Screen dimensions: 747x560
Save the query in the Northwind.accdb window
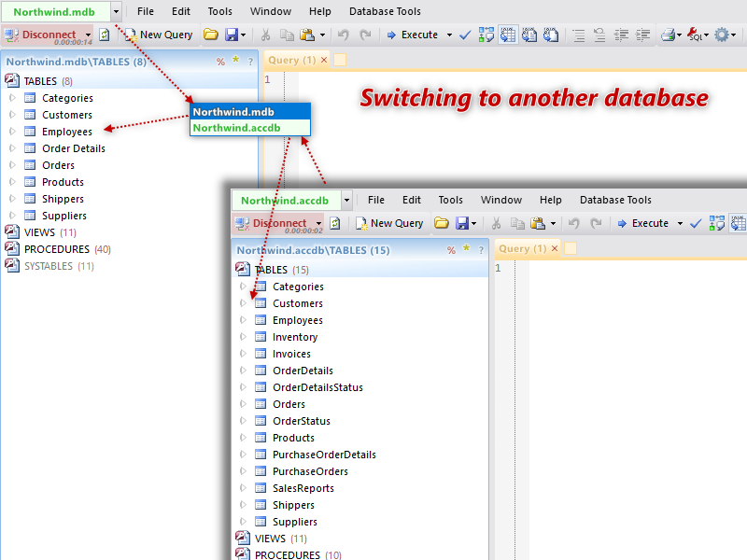(462, 223)
